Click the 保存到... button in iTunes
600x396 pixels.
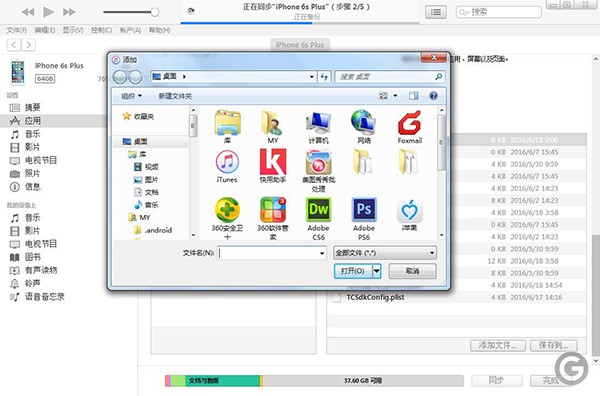click(553, 345)
